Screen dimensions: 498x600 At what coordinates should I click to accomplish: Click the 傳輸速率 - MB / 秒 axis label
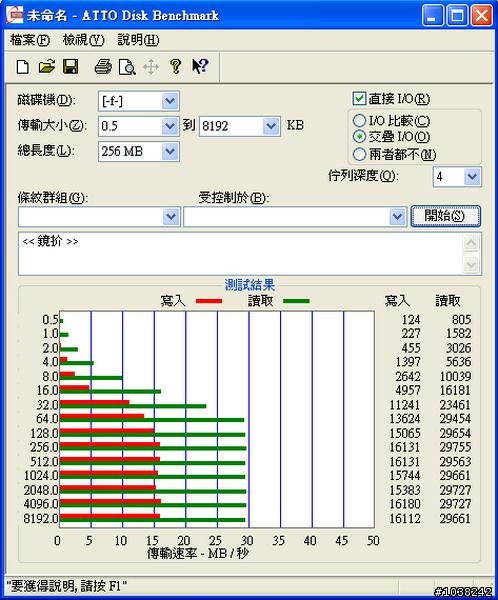[x=198, y=553]
